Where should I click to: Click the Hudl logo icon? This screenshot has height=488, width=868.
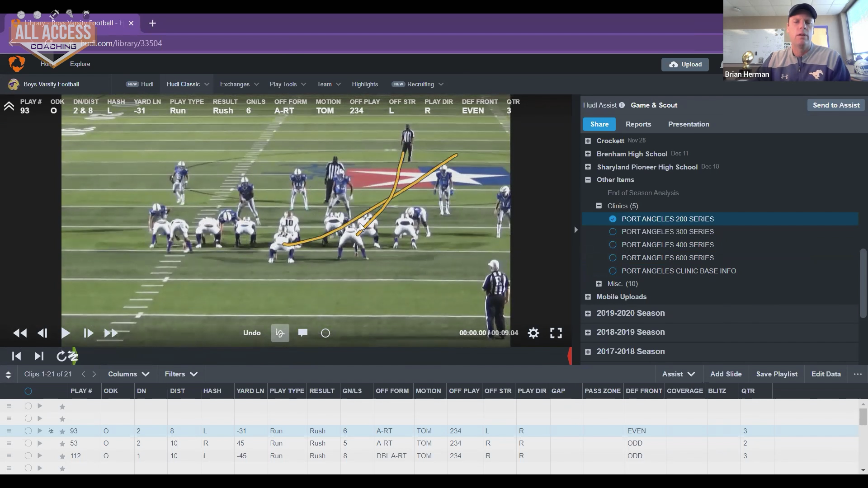click(x=17, y=64)
